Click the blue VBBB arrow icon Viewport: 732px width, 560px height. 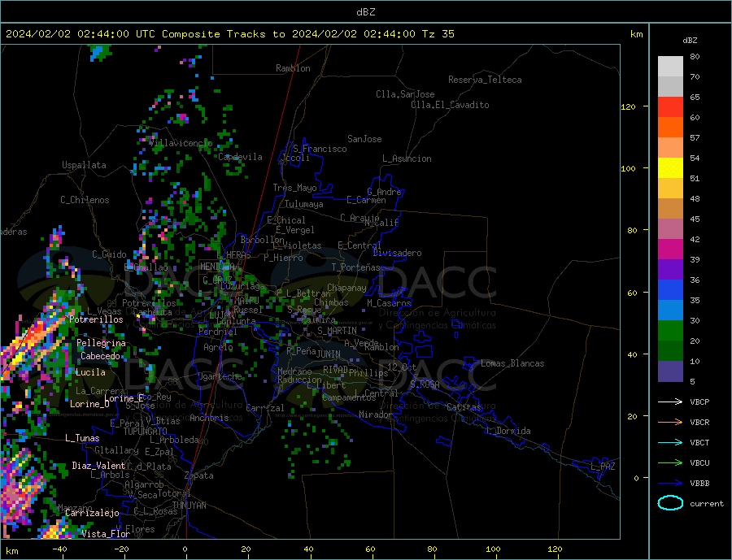670,484
